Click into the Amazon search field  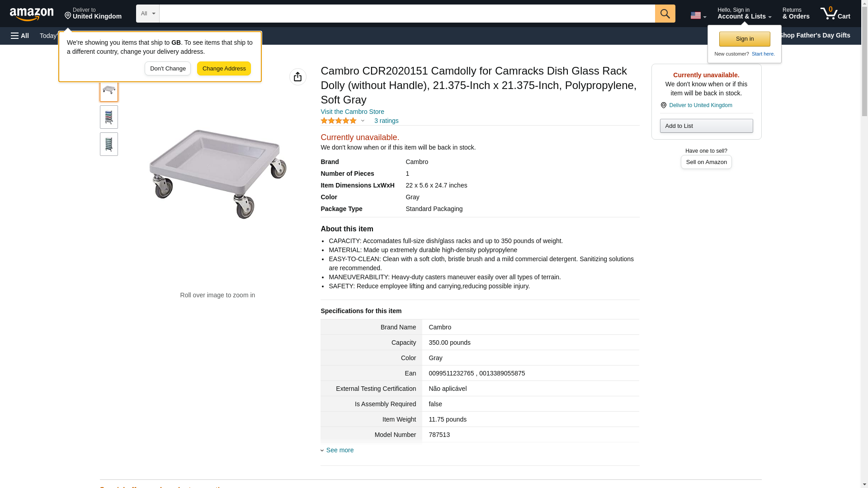tap(407, 14)
